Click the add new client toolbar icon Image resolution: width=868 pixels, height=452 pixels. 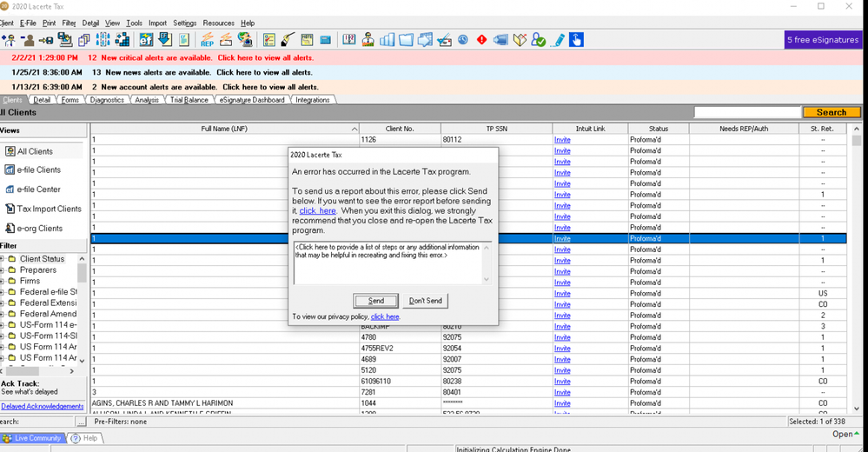tap(9, 40)
